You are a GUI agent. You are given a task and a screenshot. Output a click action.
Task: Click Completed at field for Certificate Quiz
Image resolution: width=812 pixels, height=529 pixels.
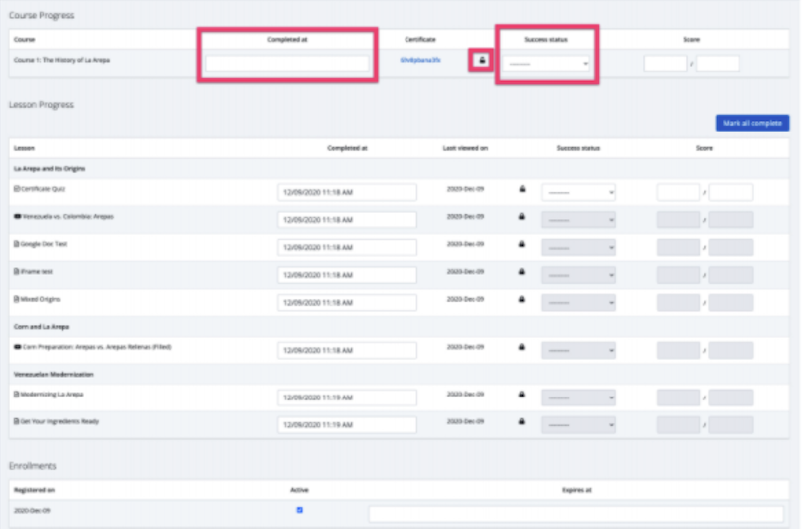[x=346, y=192]
